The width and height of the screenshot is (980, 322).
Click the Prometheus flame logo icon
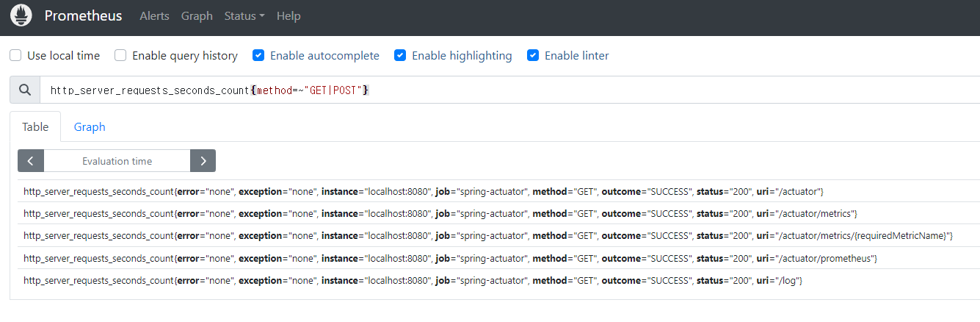coord(21,15)
